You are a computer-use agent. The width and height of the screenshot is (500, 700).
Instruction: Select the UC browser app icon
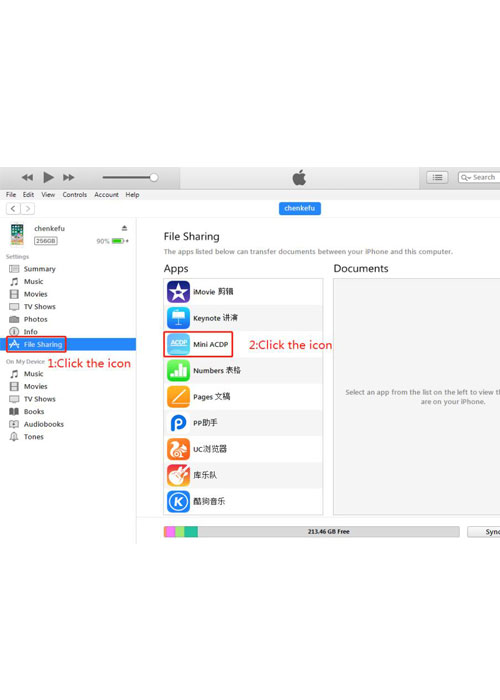178,449
